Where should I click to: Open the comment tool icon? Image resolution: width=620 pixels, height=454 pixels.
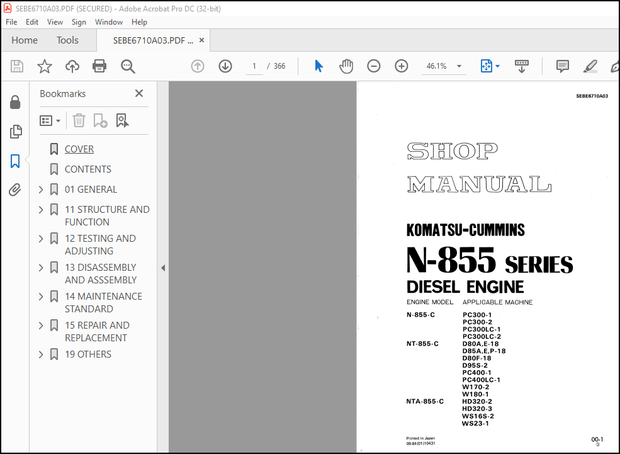pos(562,66)
